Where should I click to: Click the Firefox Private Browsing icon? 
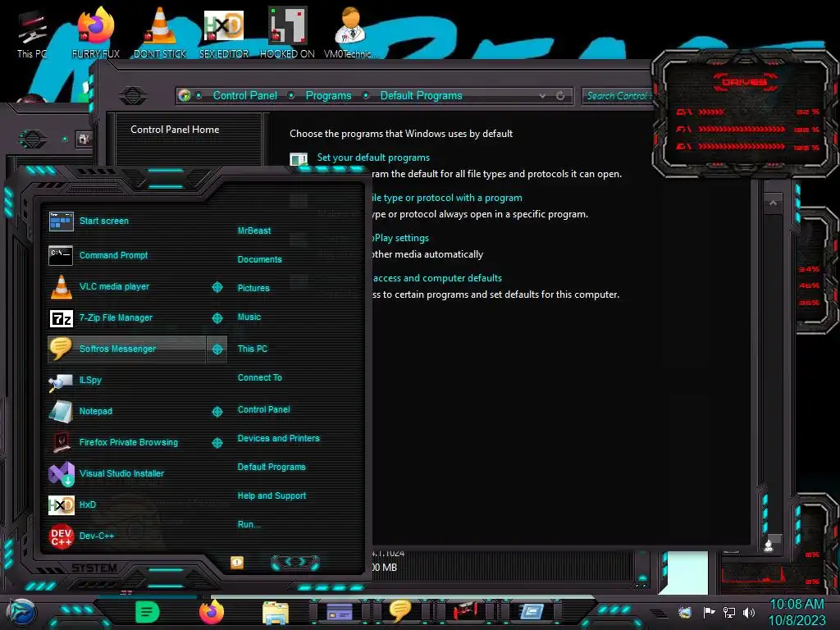tap(61, 442)
